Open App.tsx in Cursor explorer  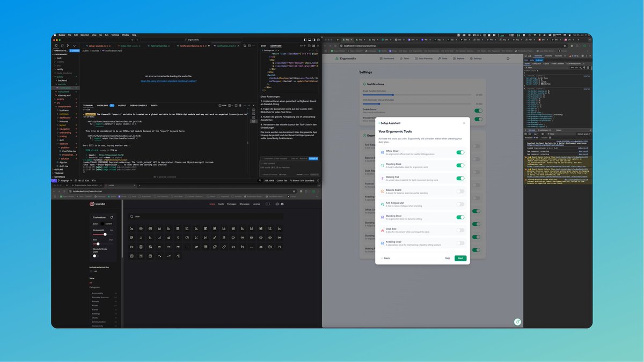tap(63, 162)
